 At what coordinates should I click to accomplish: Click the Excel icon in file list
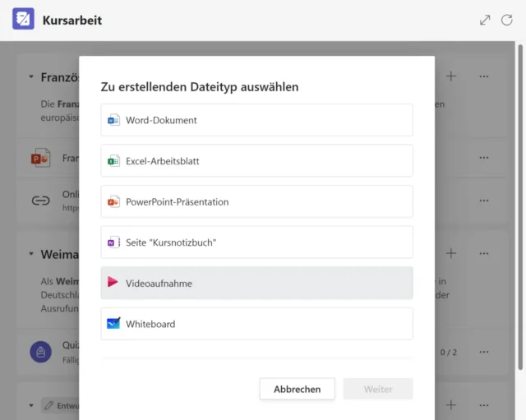point(113,161)
